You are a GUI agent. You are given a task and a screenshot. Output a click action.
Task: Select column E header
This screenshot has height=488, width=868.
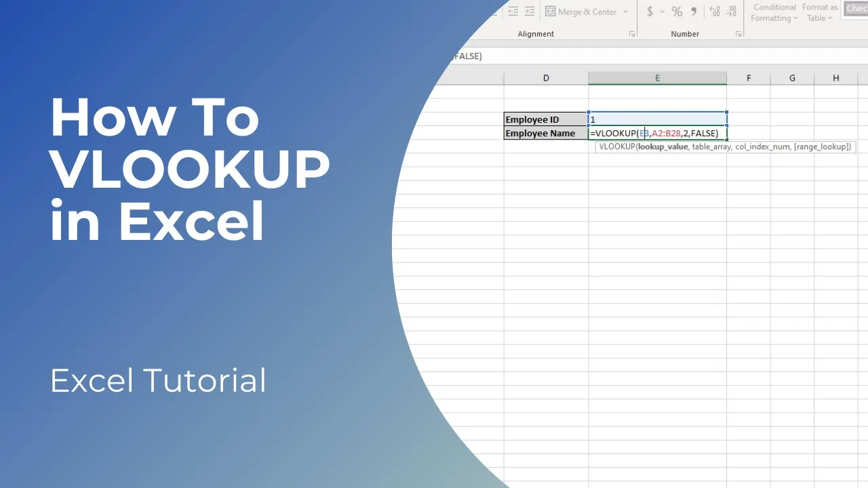[x=657, y=78]
